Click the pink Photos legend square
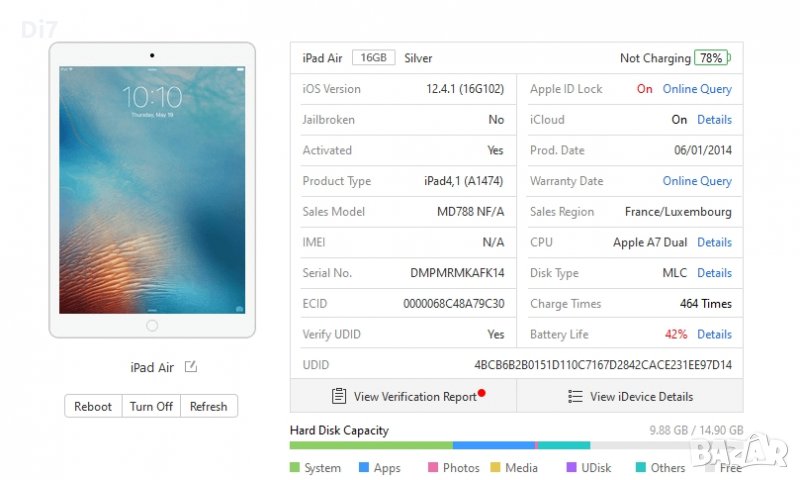Screen dimensions: 800x480 (433, 467)
